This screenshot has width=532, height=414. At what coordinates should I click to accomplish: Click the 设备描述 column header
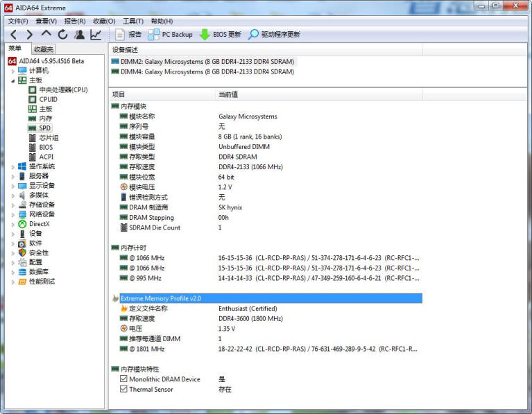tap(266, 50)
